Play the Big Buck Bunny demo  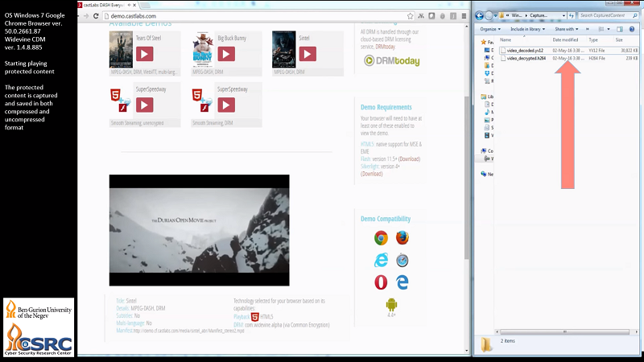point(225,54)
